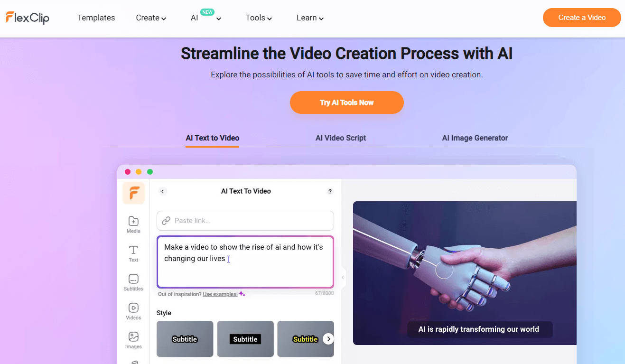Expand the AI dropdown menu
This screenshot has width=625, height=364.
tap(205, 18)
